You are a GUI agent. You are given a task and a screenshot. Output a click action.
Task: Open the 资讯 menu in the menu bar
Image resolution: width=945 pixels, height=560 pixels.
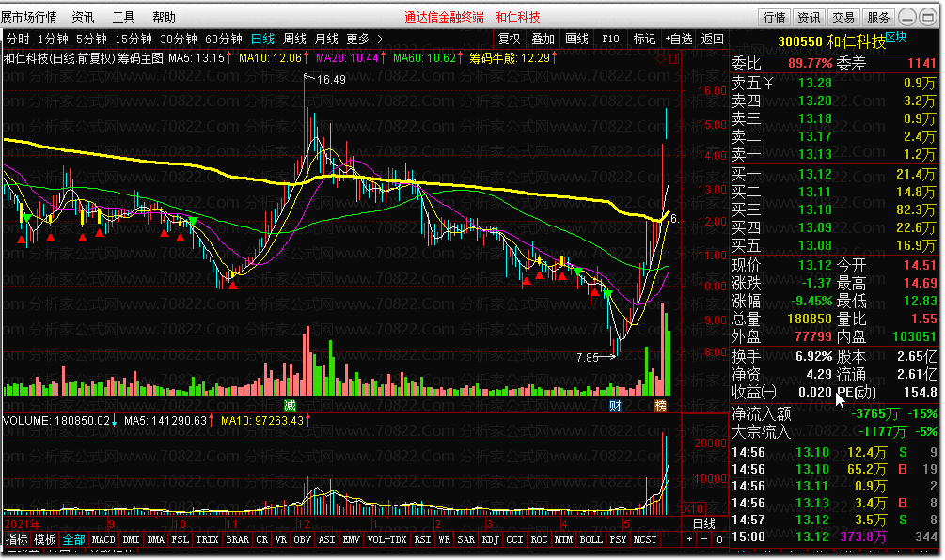coord(83,17)
